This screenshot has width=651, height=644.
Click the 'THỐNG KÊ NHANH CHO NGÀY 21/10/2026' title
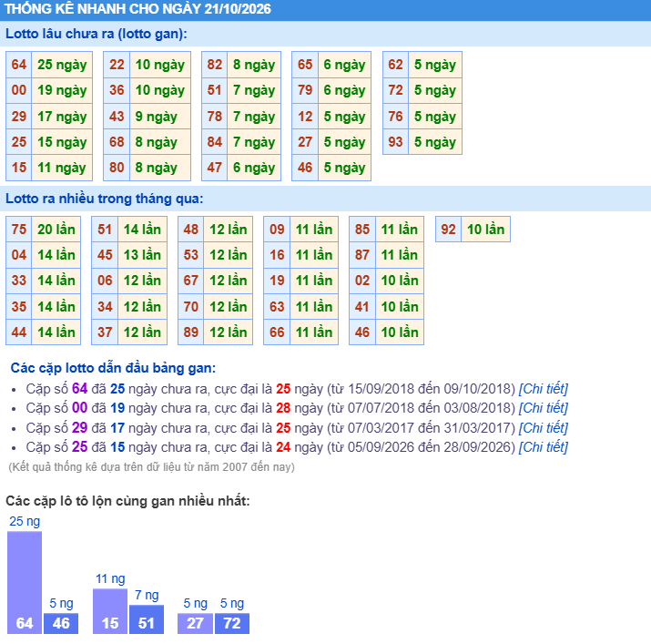click(x=137, y=9)
